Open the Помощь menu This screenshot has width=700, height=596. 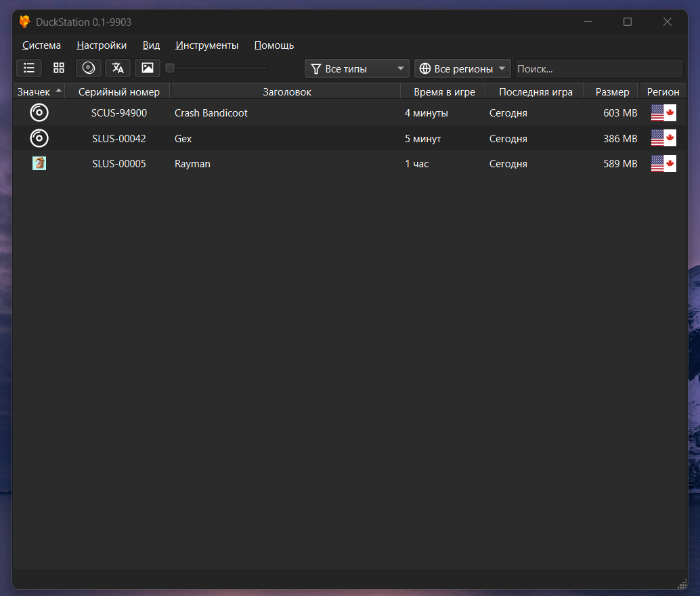pyautogui.click(x=274, y=45)
